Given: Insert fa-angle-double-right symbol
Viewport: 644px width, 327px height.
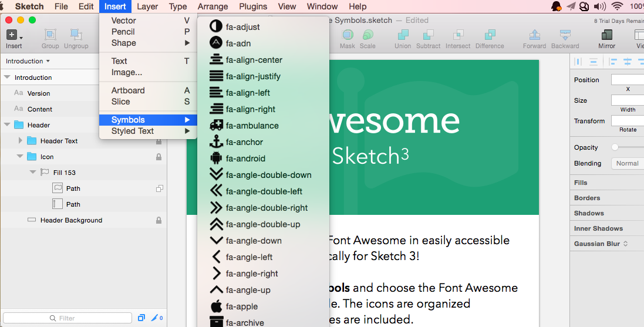Looking at the screenshot, I should click(263, 207).
